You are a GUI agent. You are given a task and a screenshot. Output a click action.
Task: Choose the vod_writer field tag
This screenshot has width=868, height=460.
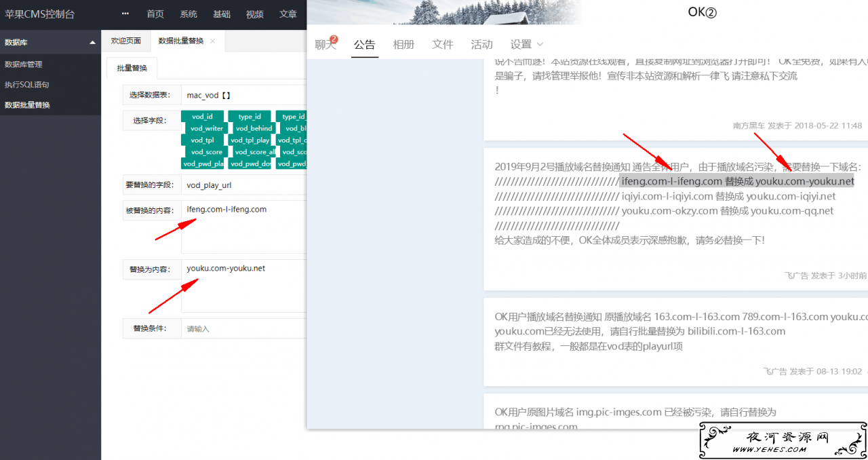coord(207,128)
